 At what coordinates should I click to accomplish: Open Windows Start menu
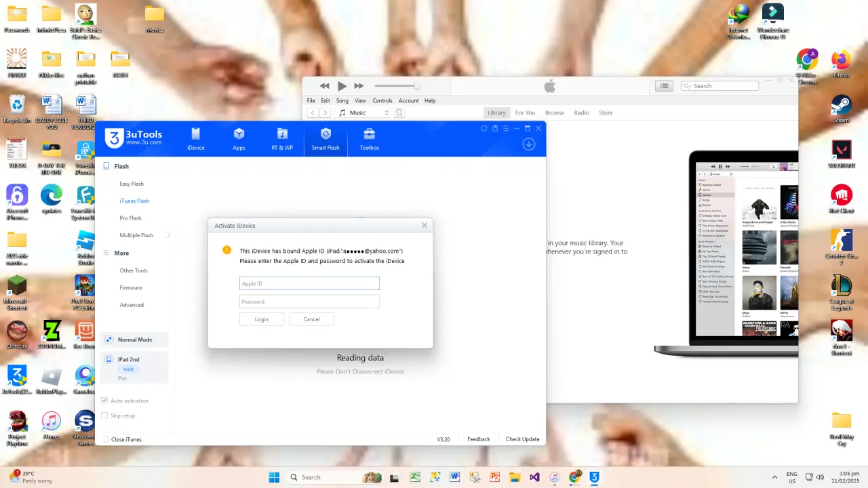(x=274, y=477)
